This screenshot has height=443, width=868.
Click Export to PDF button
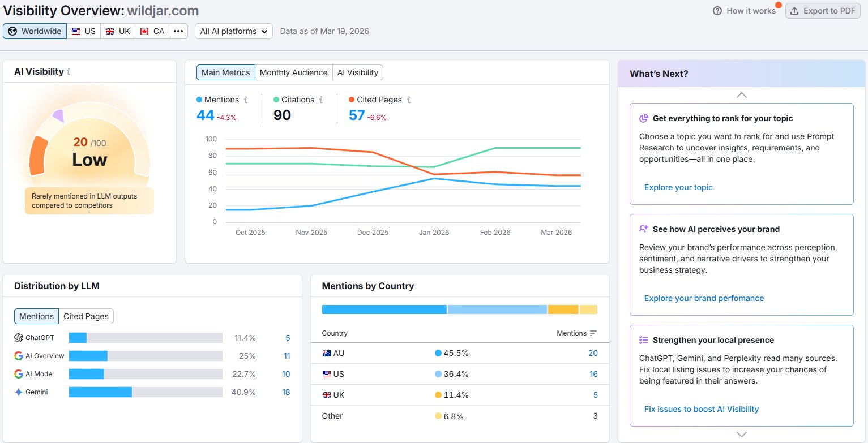(823, 11)
